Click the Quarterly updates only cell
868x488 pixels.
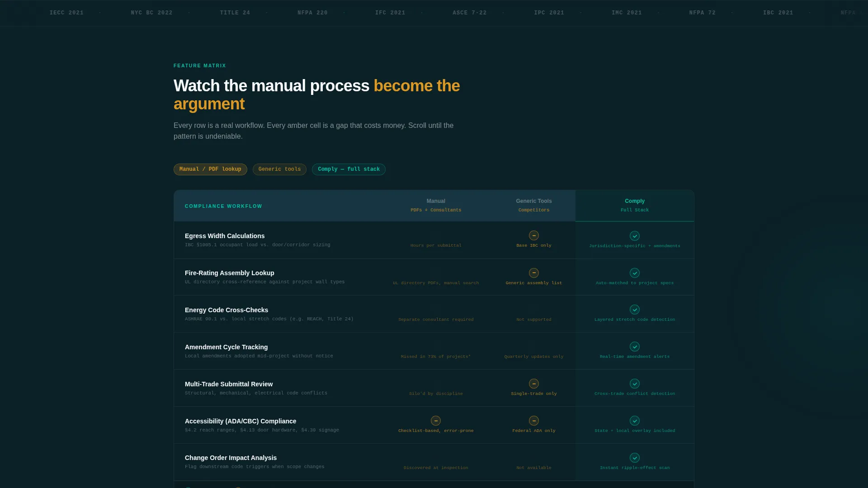(534, 357)
